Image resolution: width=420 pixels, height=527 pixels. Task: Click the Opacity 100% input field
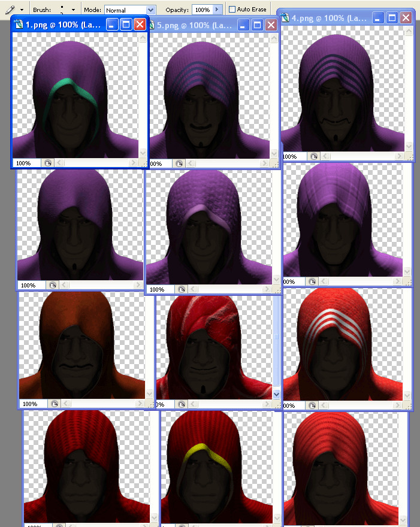pyautogui.click(x=203, y=10)
